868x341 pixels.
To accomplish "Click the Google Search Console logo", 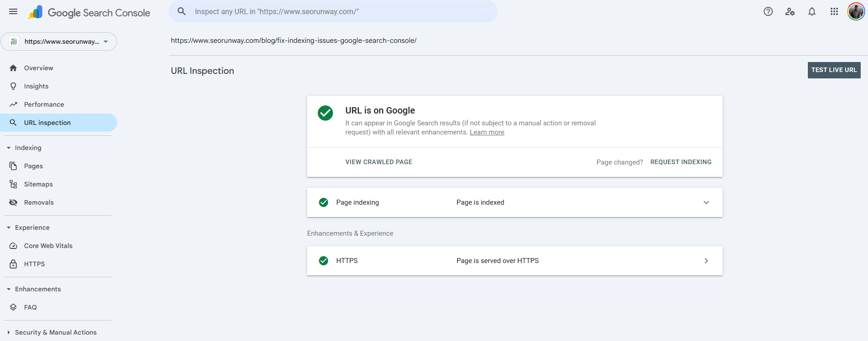I will point(89,12).
